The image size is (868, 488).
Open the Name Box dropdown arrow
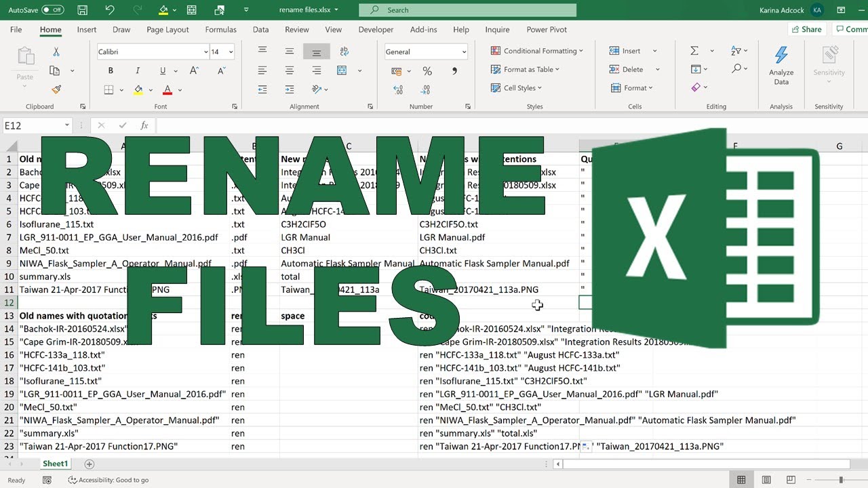point(67,125)
